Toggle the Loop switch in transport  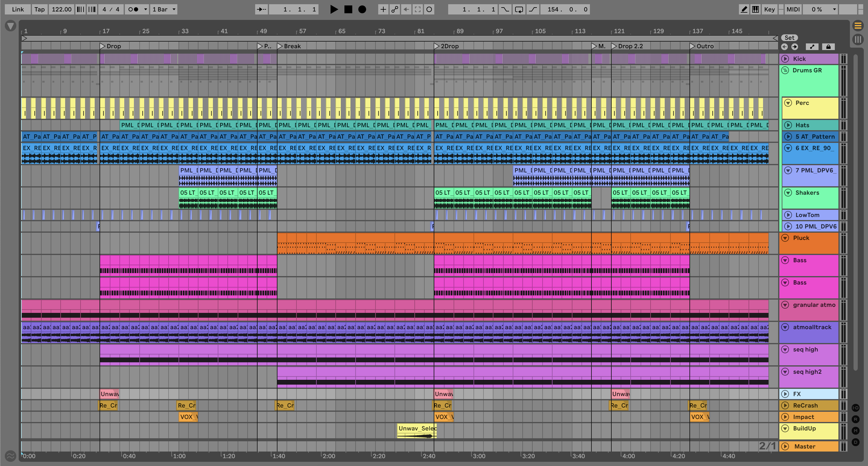pos(518,9)
